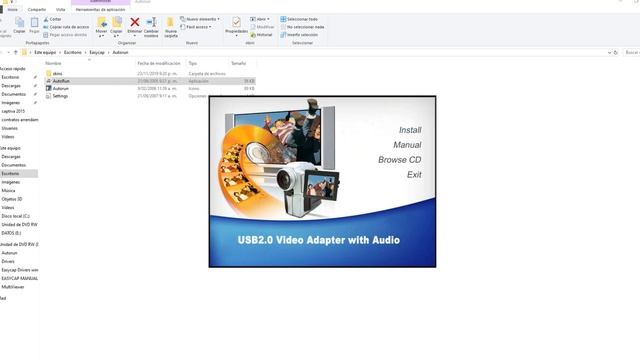The height and width of the screenshot is (360, 640).
Task: Open the Vista ribbon tab
Action: pos(60,9)
